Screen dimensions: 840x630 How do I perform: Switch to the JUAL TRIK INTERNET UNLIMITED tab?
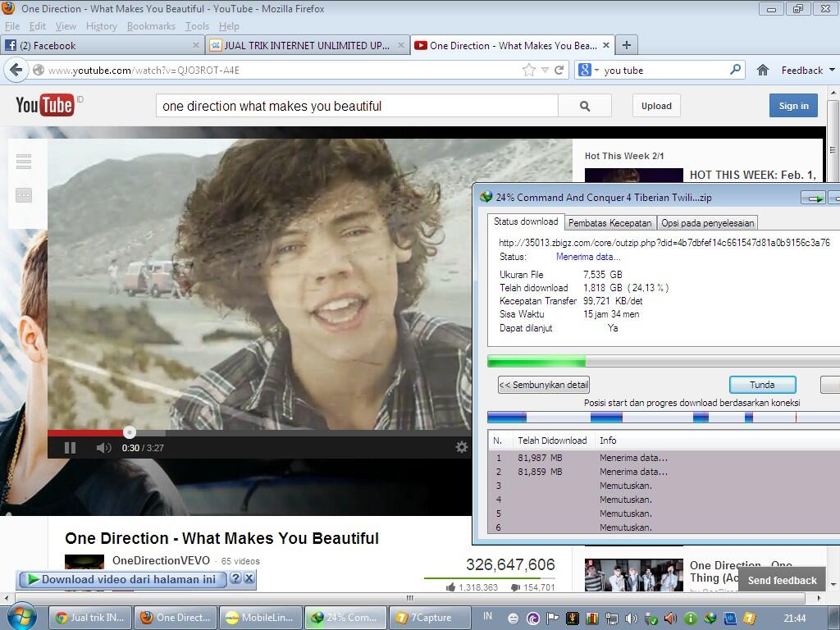(x=307, y=46)
